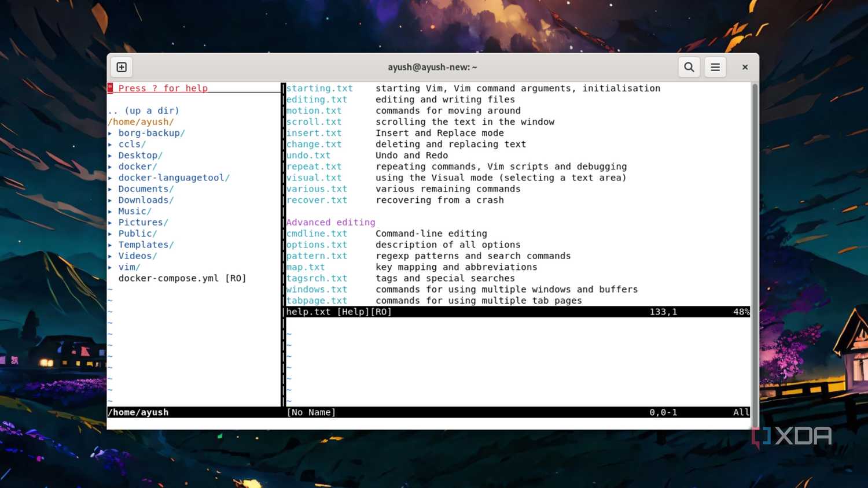868x488 pixels.
Task: Open the options.txt help tag
Action: [317, 245]
